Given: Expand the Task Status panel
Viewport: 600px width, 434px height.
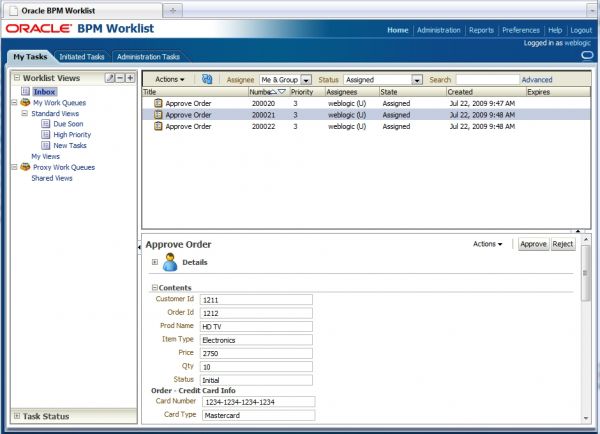Looking at the screenshot, I should tap(16, 416).
